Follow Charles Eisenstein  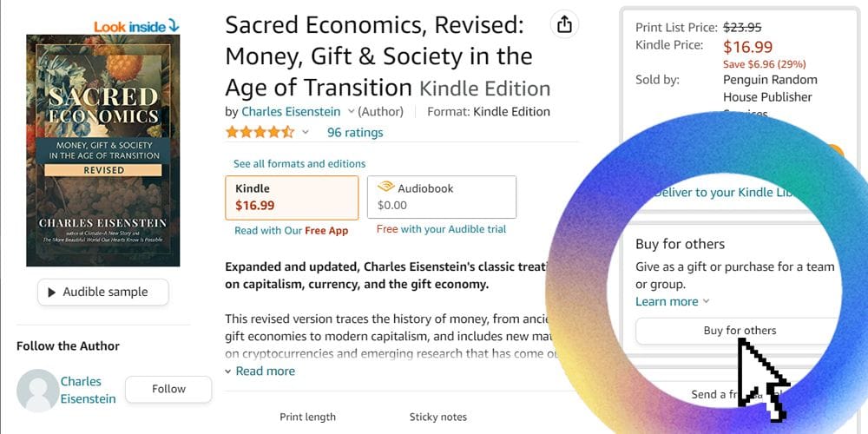point(168,389)
